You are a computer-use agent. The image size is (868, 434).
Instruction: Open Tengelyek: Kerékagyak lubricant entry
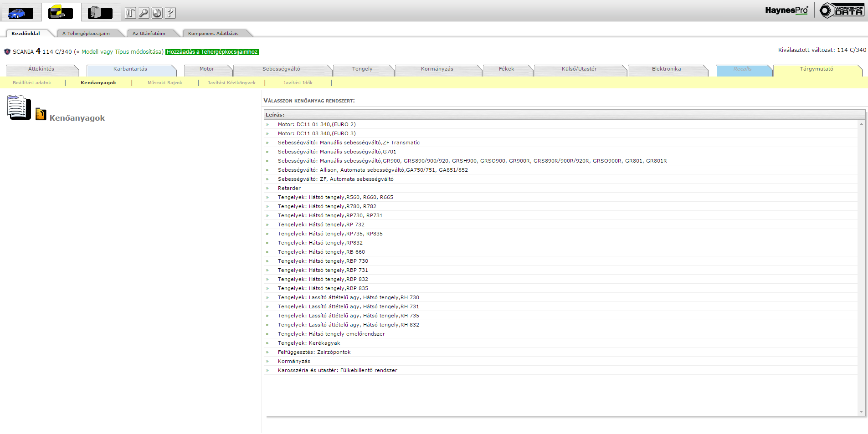309,343
